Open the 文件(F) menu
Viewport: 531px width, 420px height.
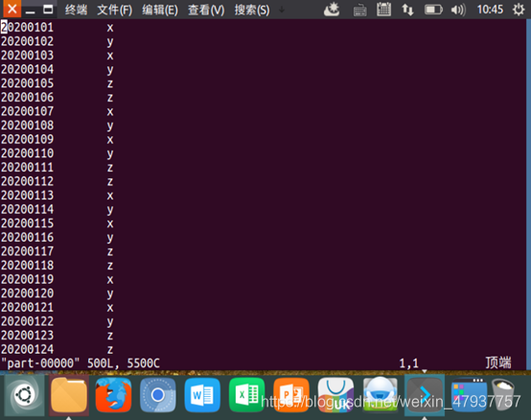point(115,10)
